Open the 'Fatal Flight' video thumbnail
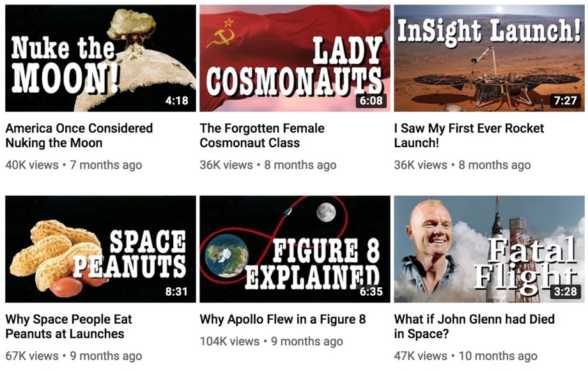588x371 pixels. (489, 249)
